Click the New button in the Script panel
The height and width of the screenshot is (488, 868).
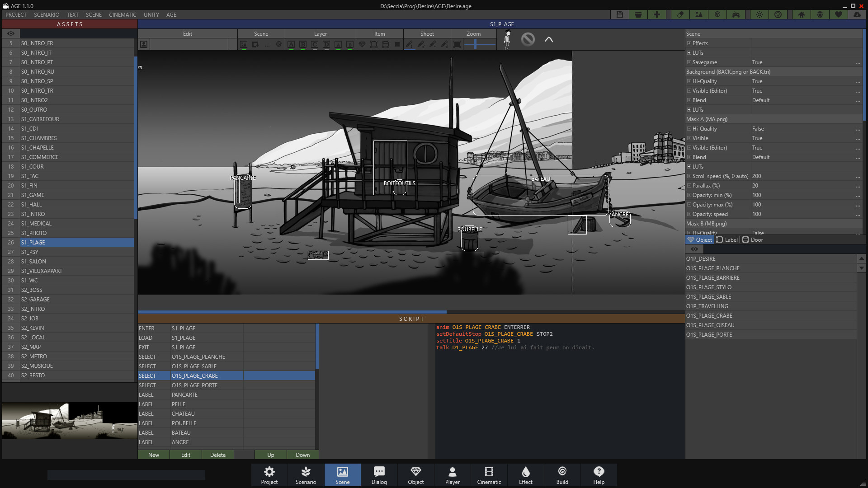153,455
